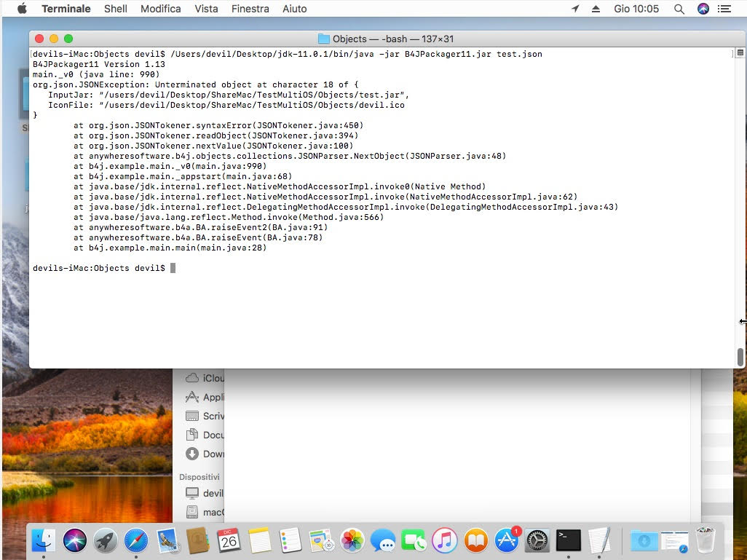
Task: Select Download in Finder sidebar
Action: 205,454
